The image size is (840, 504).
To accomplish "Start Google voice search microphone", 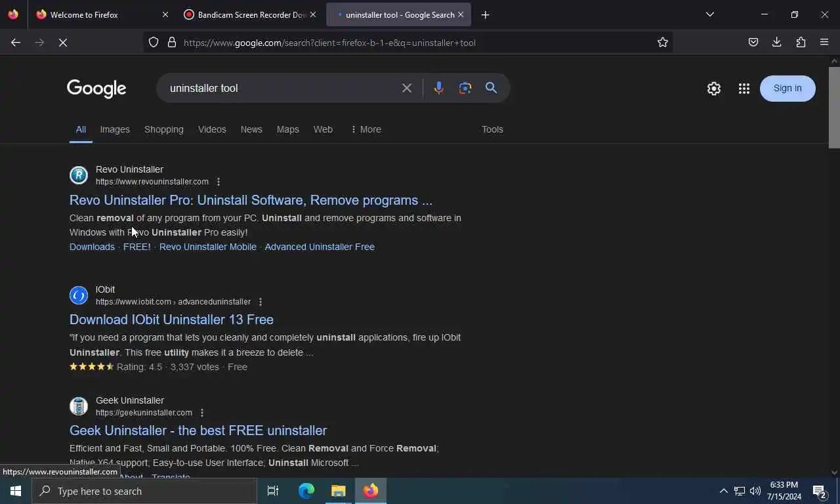I will tap(439, 88).
